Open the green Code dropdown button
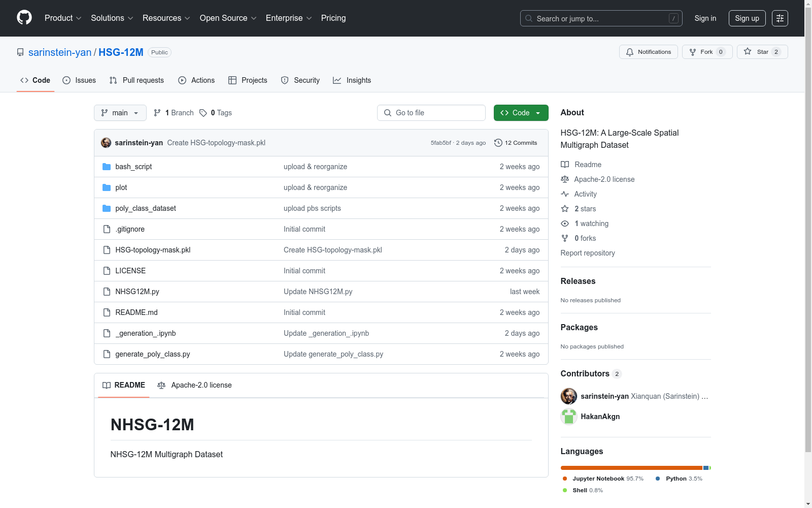The image size is (812, 508). point(521,113)
